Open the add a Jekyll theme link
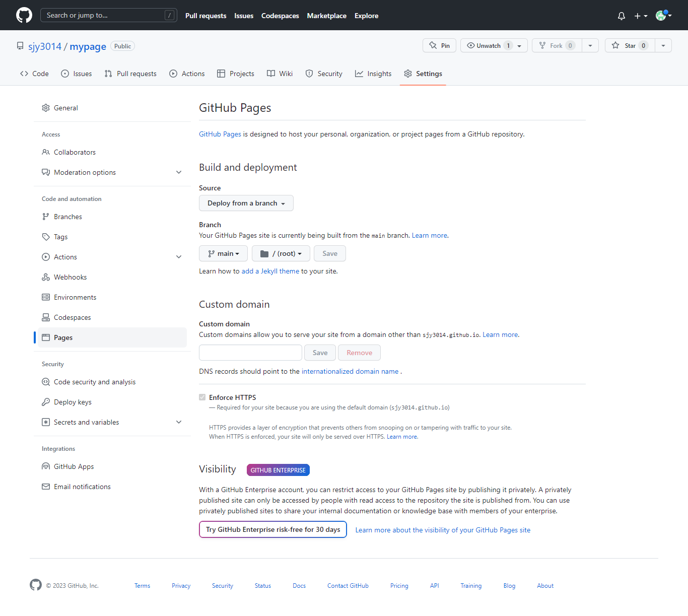This screenshot has width=688, height=616. (x=270, y=271)
